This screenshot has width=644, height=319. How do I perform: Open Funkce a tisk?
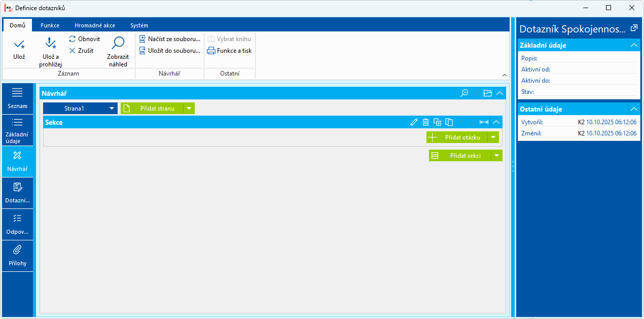pos(229,51)
